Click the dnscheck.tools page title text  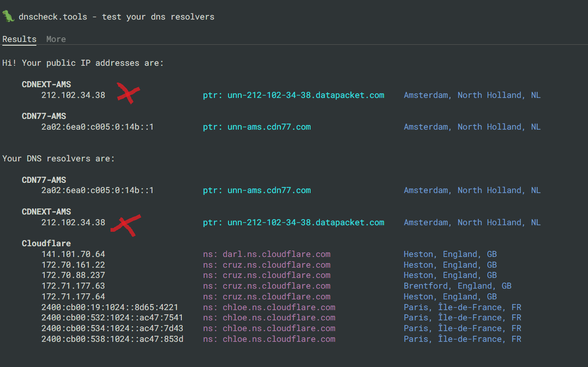coord(117,17)
